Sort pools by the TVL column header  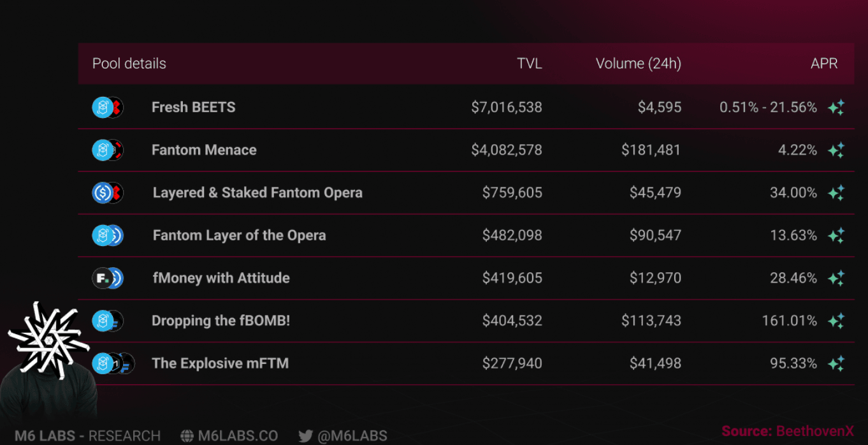coord(529,64)
